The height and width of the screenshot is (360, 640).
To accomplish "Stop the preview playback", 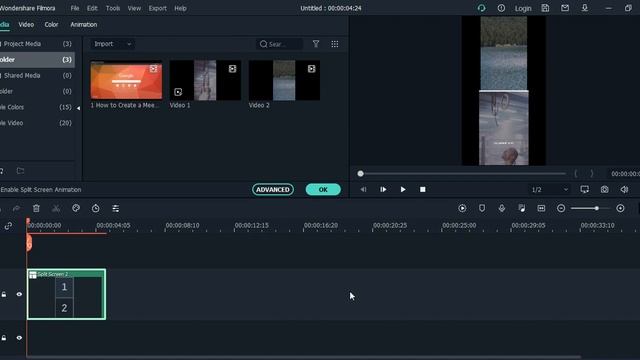I will click(423, 189).
